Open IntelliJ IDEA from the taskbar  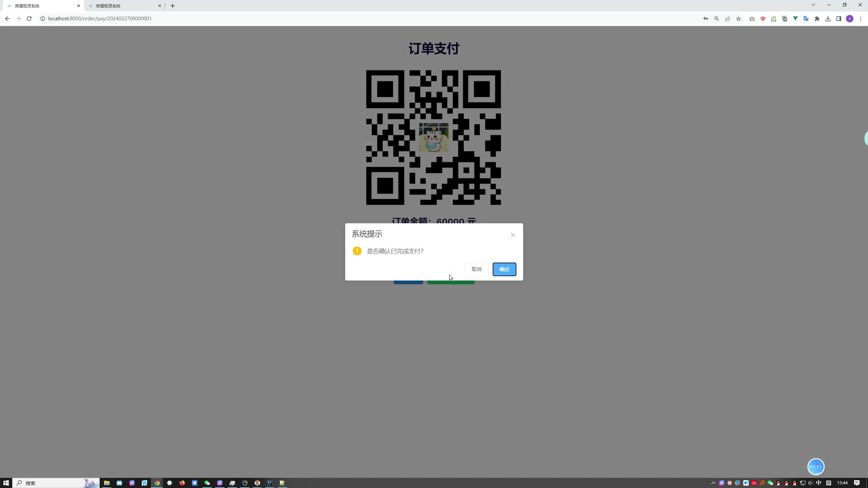click(x=270, y=483)
